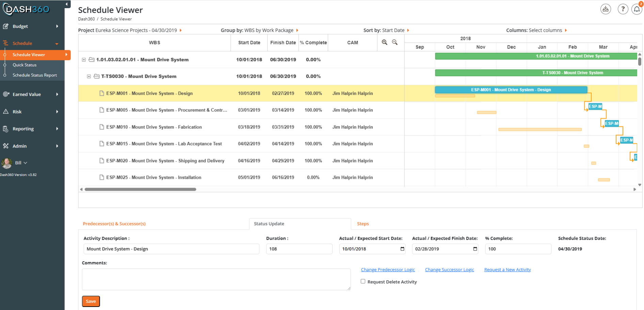Switch to the Steps tab
644x310 pixels.
tap(363, 224)
